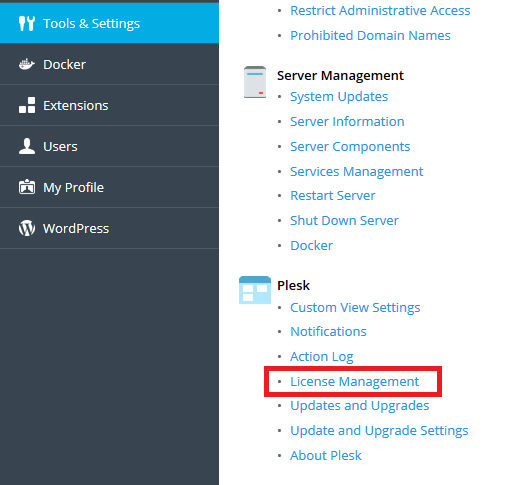Screen dimensions: 512x485
Task: Select the Restart Server link
Action: (333, 196)
